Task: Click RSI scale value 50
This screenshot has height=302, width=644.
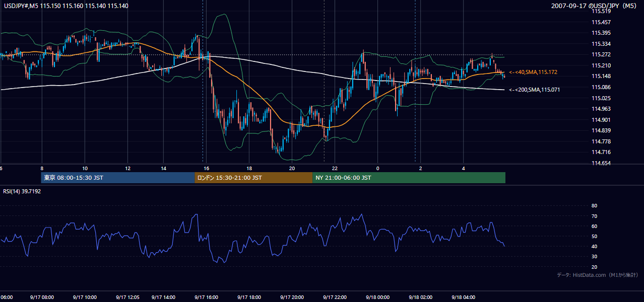Action: coord(594,236)
